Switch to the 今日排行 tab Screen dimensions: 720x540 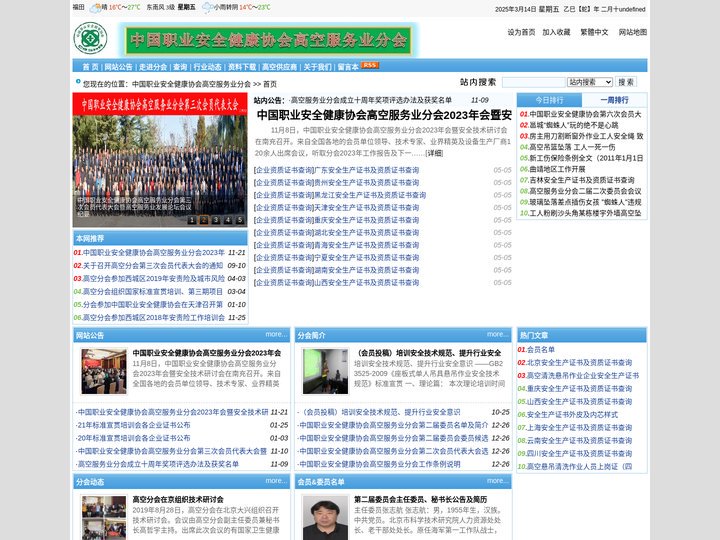[549, 100]
